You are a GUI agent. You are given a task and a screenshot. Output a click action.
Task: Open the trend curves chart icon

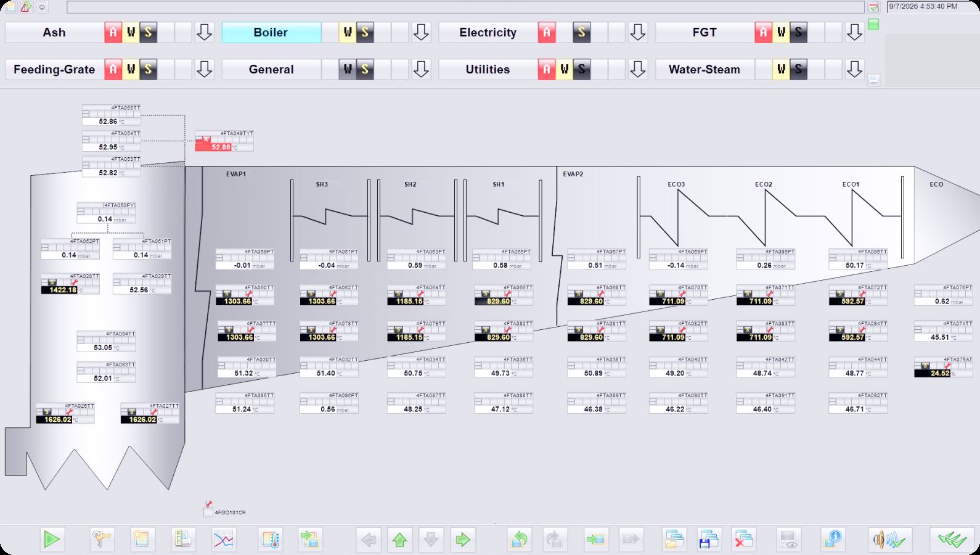[224, 540]
